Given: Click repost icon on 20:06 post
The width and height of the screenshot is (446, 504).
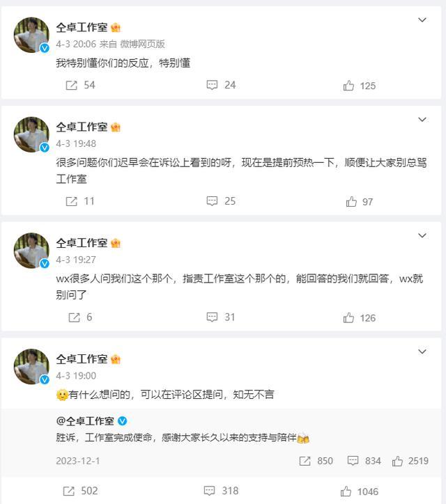Looking at the screenshot, I should click(72, 85).
